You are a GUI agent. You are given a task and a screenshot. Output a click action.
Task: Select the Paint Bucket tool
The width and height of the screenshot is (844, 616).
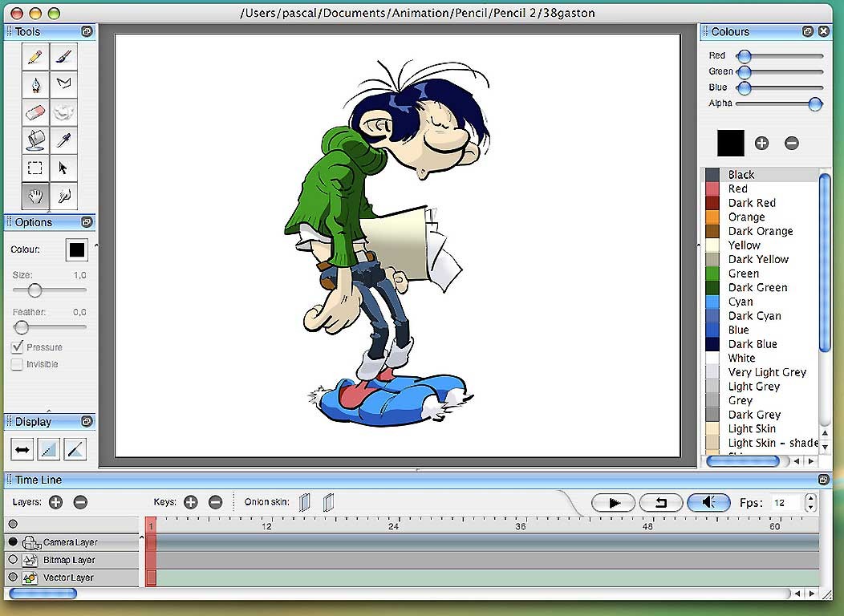click(x=35, y=140)
